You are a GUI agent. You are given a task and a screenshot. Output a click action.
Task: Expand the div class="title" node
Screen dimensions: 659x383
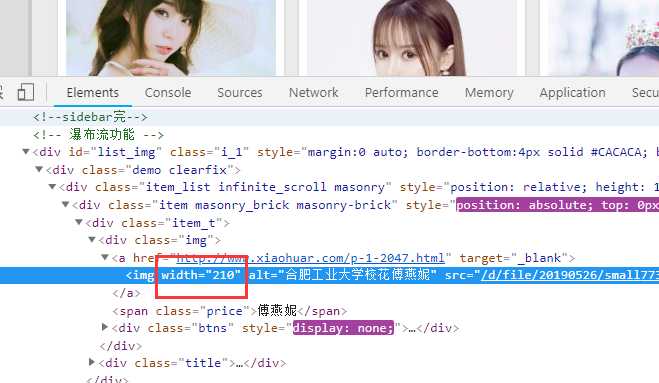pos(92,362)
